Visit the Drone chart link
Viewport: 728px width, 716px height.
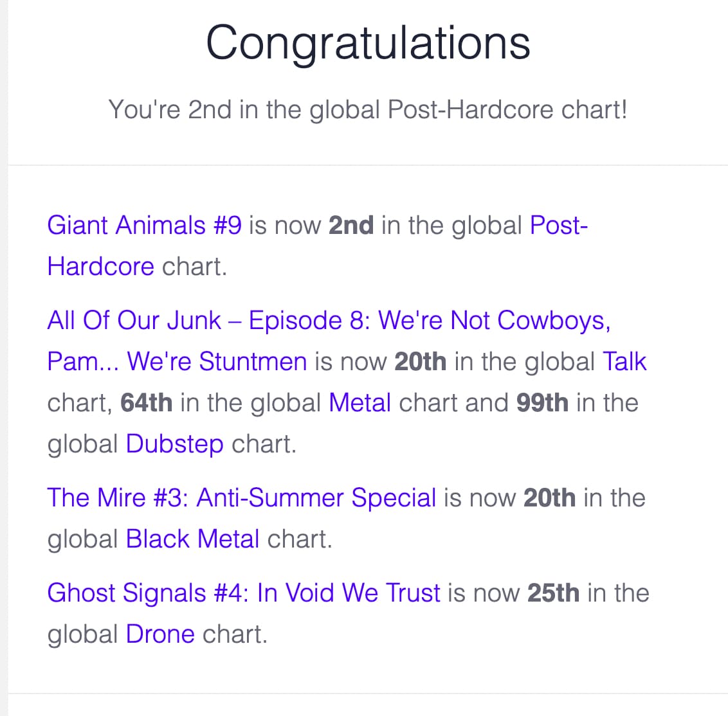(x=160, y=634)
